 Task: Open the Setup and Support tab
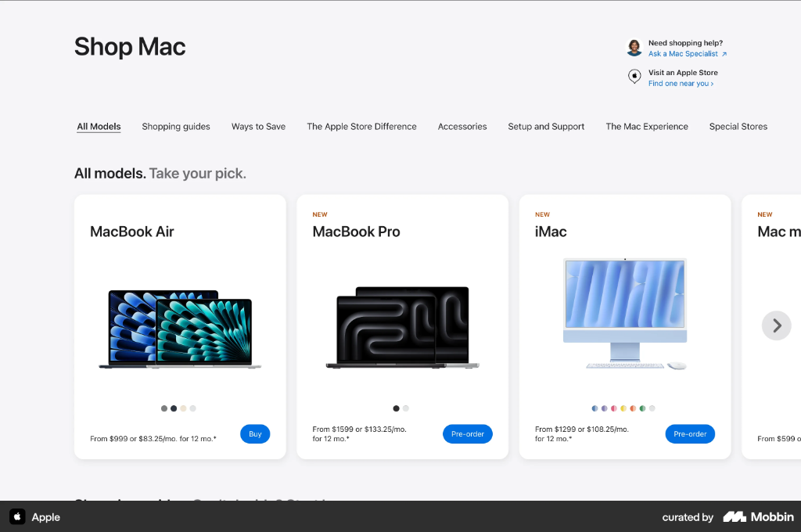(x=545, y=126)
